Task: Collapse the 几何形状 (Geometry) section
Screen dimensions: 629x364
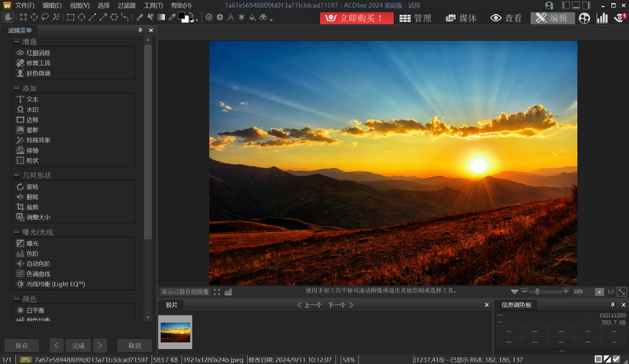Action: (17, 175)
